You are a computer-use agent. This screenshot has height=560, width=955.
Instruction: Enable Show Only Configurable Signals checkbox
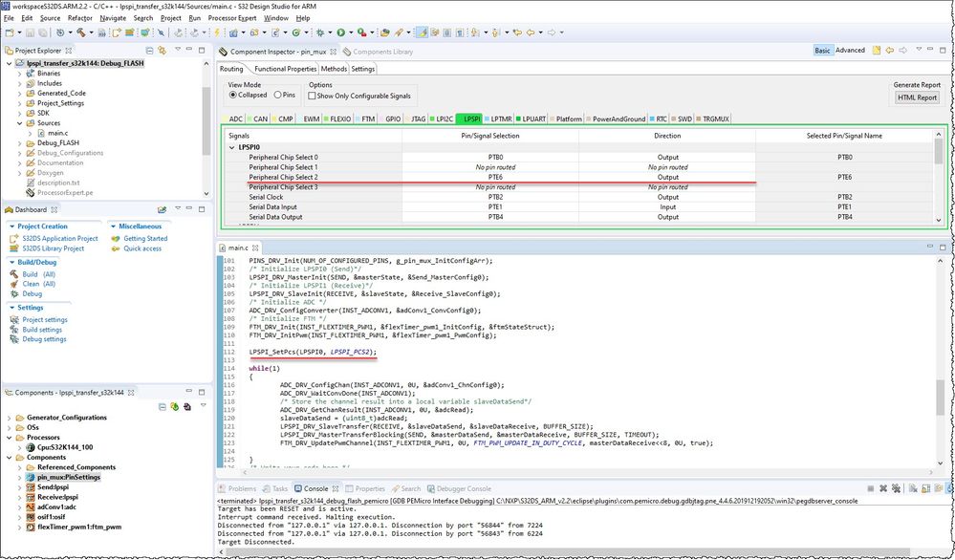[312, 96]
